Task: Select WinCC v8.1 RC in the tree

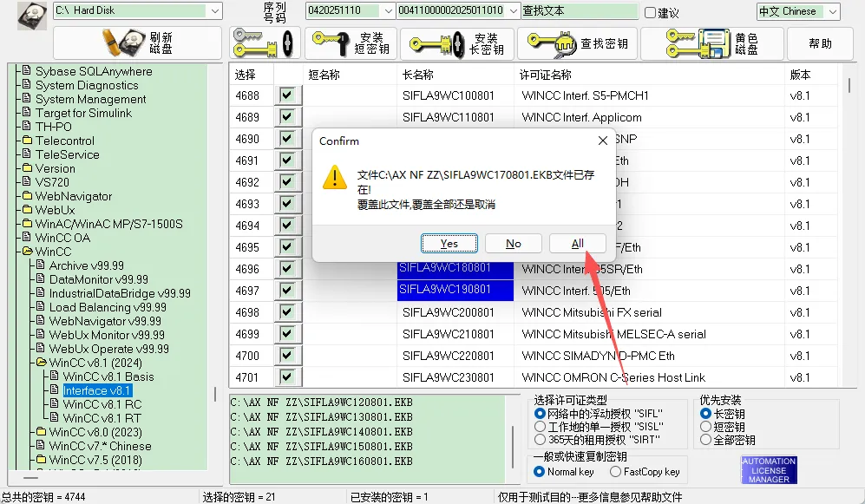Action: pyautogui.click(x=102, y=404)
